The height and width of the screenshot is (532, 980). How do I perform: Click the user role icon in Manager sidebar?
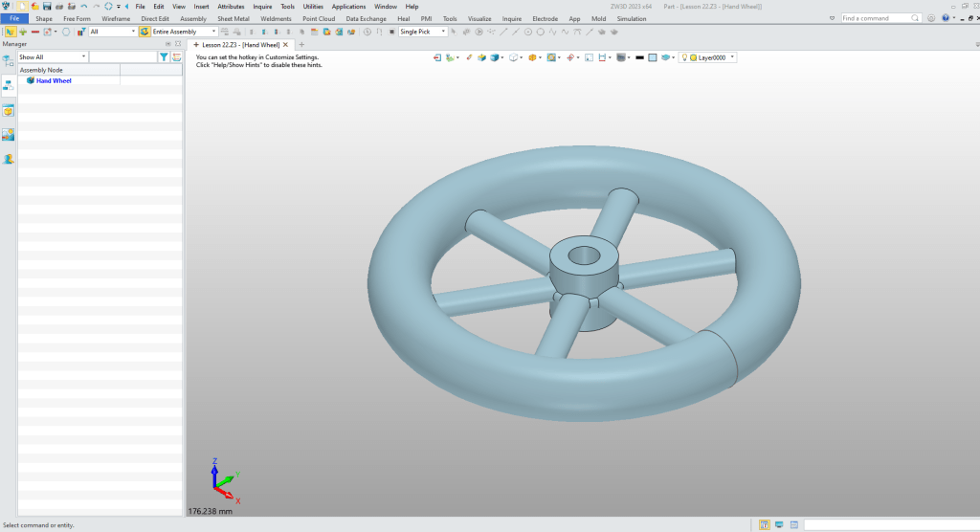(8, 159)
